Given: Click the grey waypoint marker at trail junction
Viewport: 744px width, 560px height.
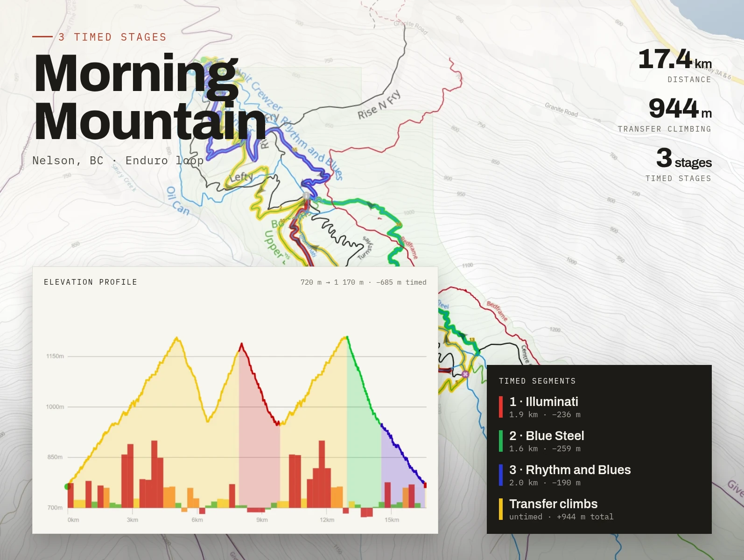Looking at the screenshot, I should click(306, 196).
